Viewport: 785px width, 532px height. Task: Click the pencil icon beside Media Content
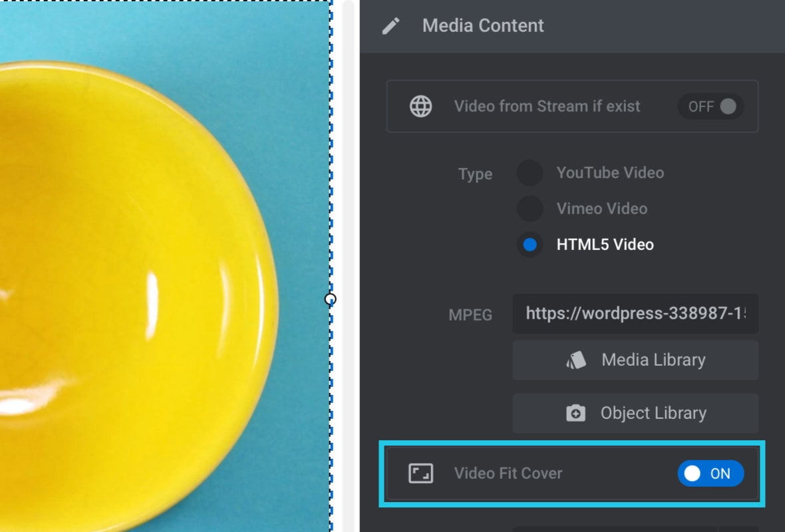391,26
